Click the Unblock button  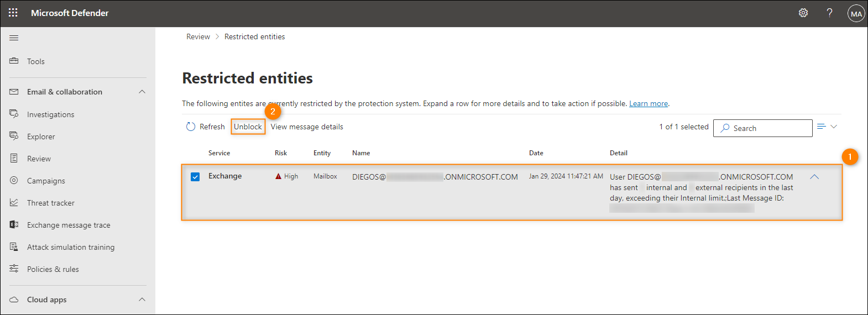248,127
